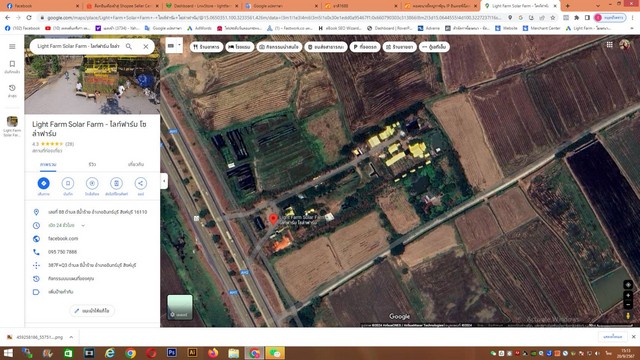Open the downloaded png file
This screenshot has width=640, height=360.
coord(36,337)
